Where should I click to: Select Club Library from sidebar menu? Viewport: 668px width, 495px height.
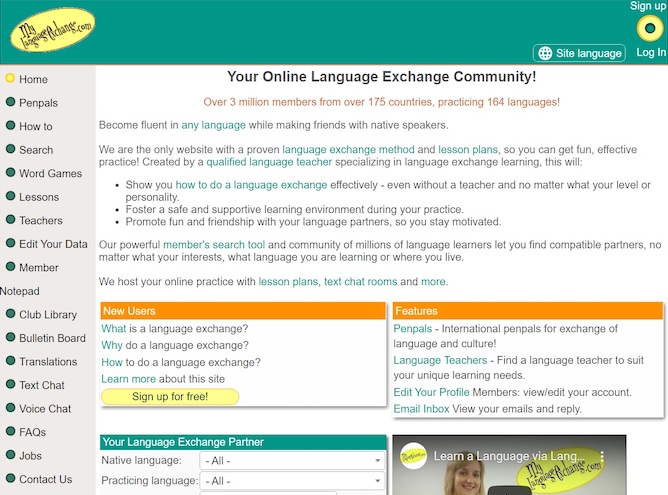click(x=48, y=315)
